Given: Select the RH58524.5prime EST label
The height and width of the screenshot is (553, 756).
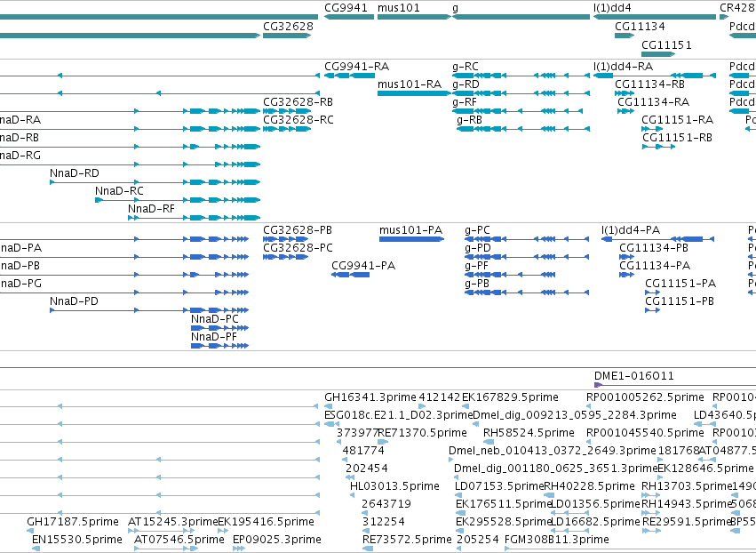Looking at the screenshot, I should tap(529, 433).
